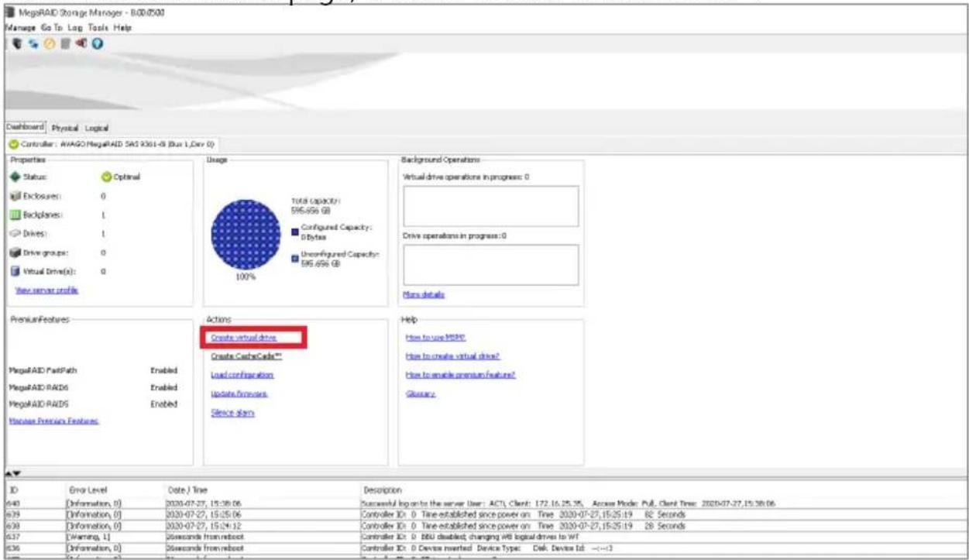Click the Load configuration link
969x560 pixels.
(x=242, y=375)
